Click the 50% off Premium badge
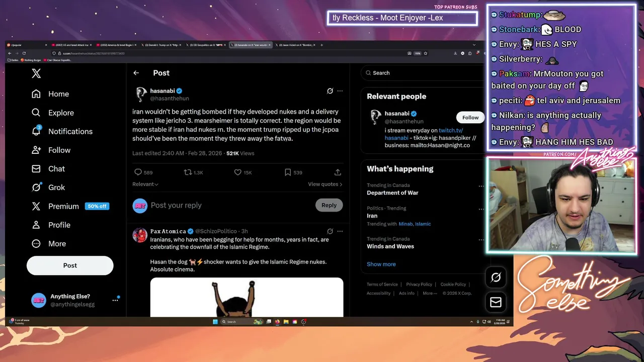 pyautogui.click(x=97, y=206)
